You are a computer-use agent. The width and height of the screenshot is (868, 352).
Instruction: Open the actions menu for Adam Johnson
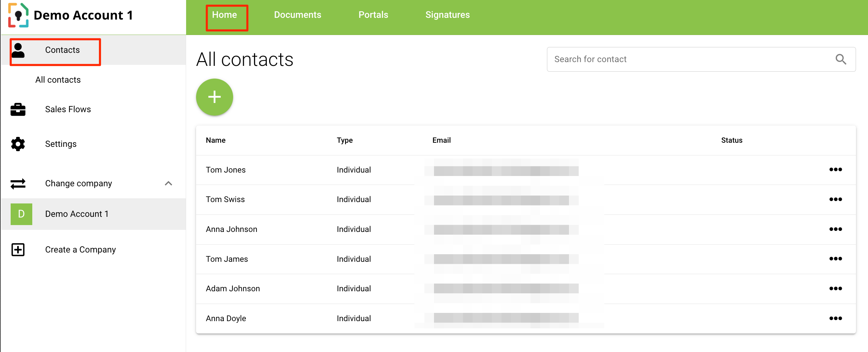[836, 288]
